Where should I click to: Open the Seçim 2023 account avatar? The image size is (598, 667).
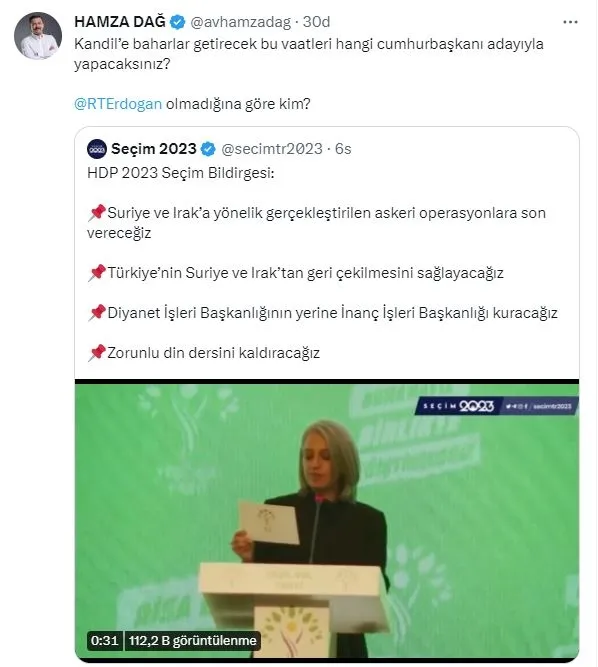[97, 149]
